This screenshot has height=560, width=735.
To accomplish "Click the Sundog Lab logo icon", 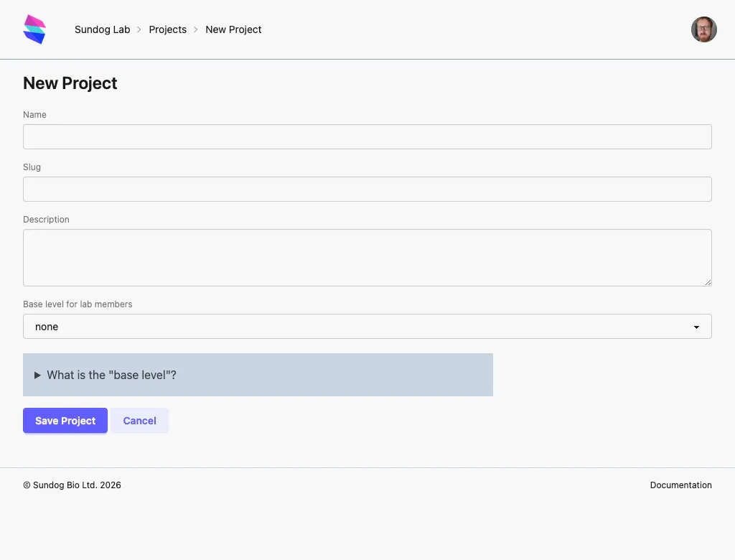I will 34,29.
